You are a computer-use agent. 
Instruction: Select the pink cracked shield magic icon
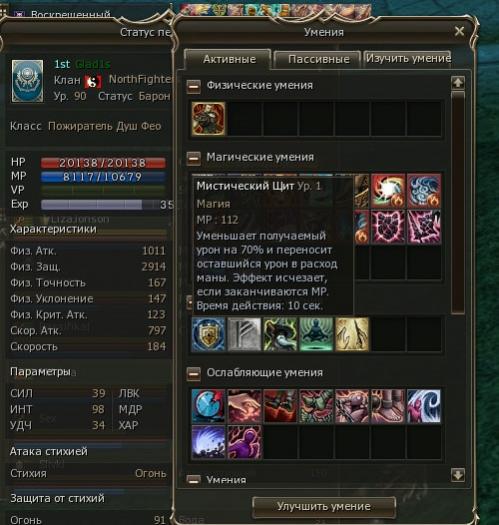(x=388, y=226)
